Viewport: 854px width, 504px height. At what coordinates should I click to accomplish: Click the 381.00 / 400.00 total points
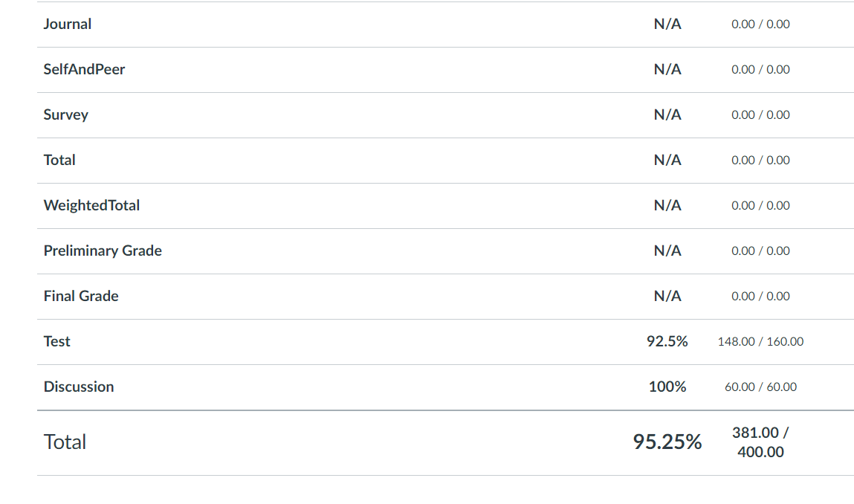[x=760, y=442]
